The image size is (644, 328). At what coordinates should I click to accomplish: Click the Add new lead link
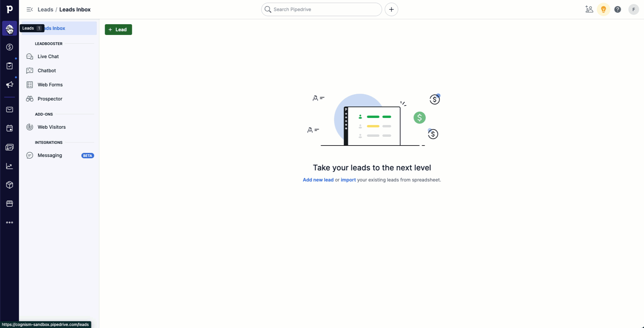pyautogui.click(x=318, y=180)
